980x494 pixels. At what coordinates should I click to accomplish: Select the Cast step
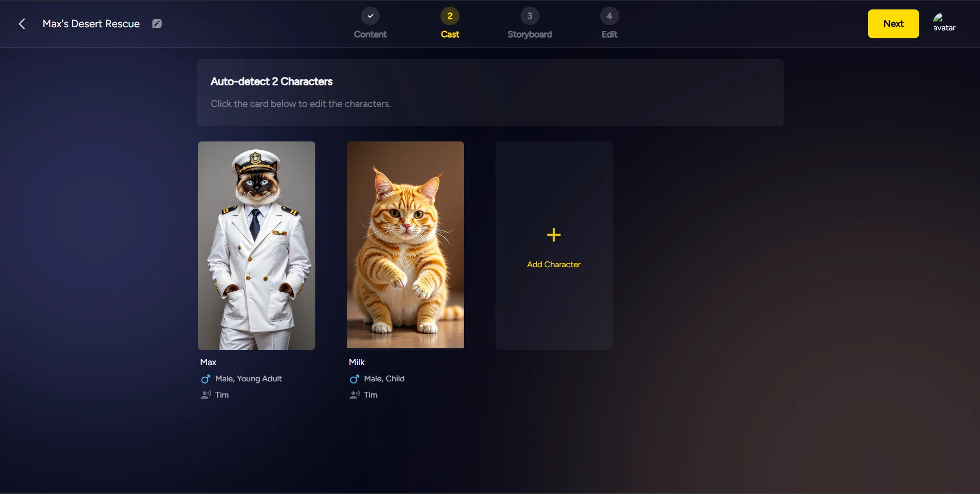point(450,24)
